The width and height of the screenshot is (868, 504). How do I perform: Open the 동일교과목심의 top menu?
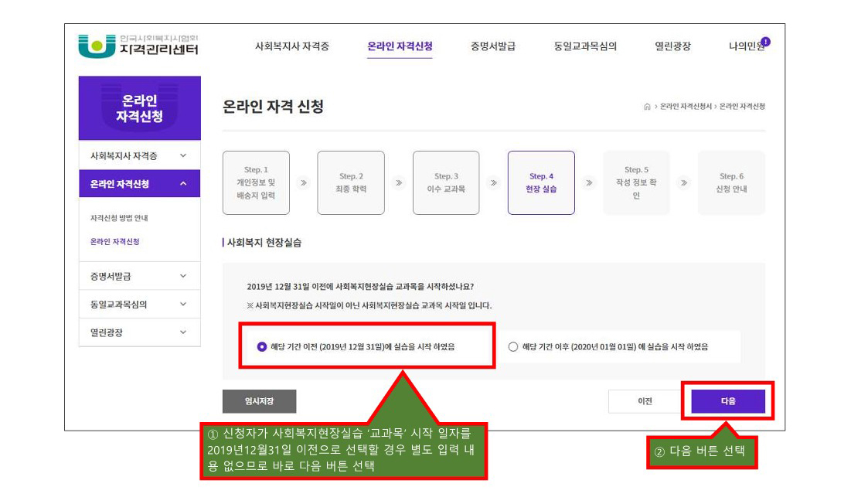coord(585,46)
